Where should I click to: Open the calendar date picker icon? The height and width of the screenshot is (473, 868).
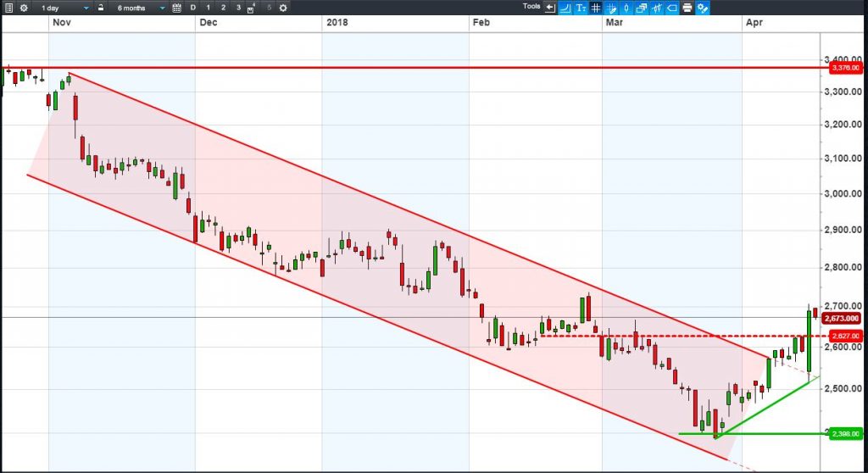point(176,8)
